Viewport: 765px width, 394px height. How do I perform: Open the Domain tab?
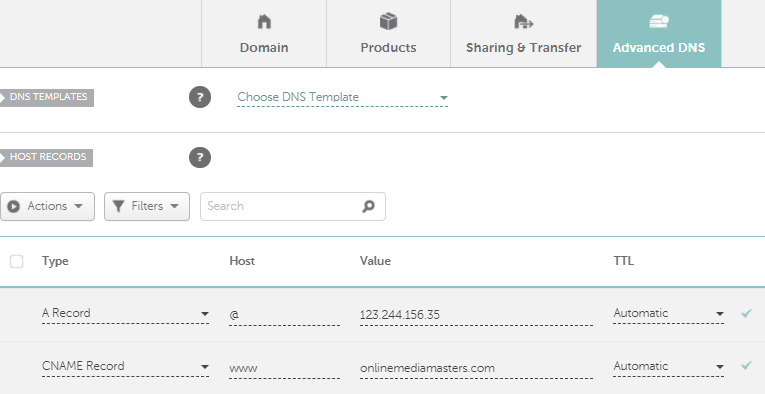pyautogui.click(x=264, y=34)
